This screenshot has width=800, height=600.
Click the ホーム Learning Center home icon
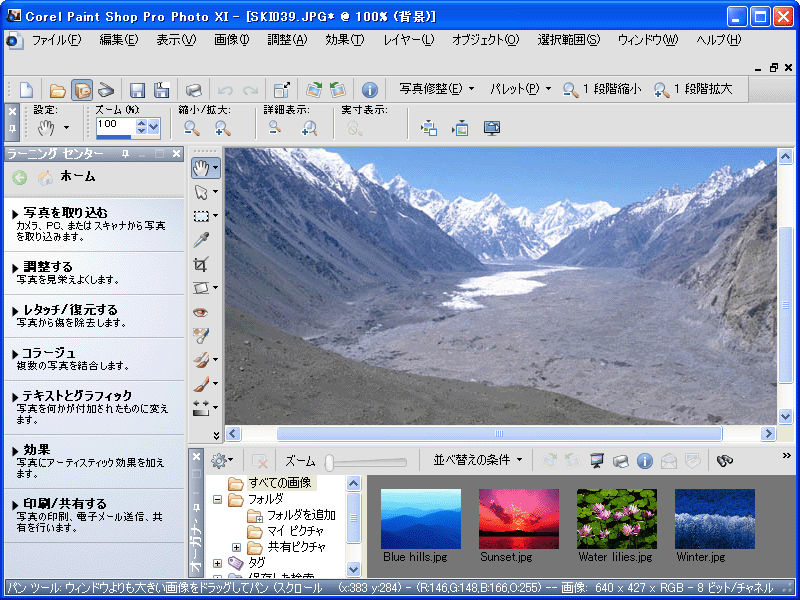(45, 178)
